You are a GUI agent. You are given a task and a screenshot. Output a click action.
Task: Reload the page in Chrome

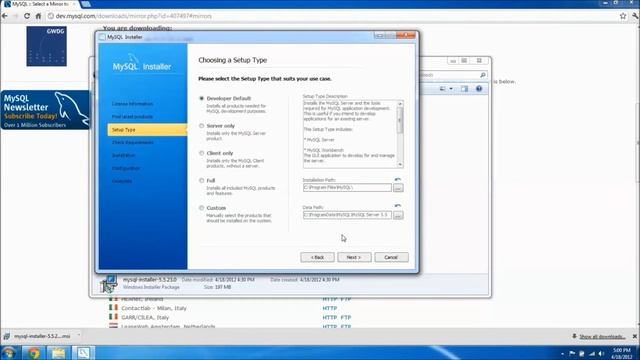point(27,16)
